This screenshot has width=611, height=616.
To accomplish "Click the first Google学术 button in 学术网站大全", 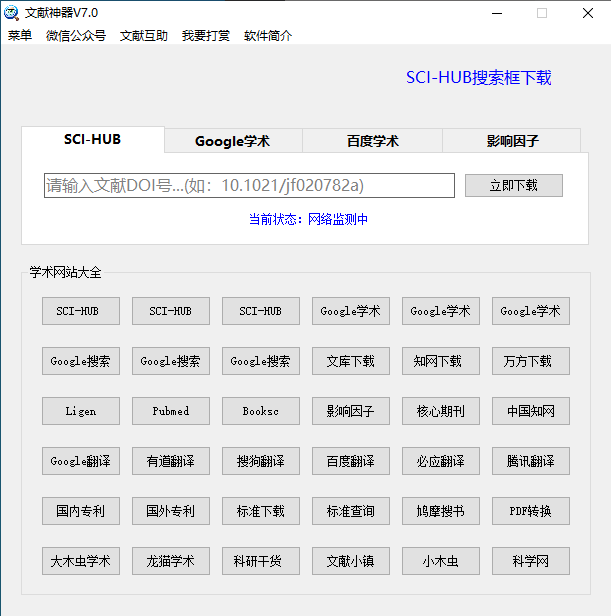I will coord(351,311).
